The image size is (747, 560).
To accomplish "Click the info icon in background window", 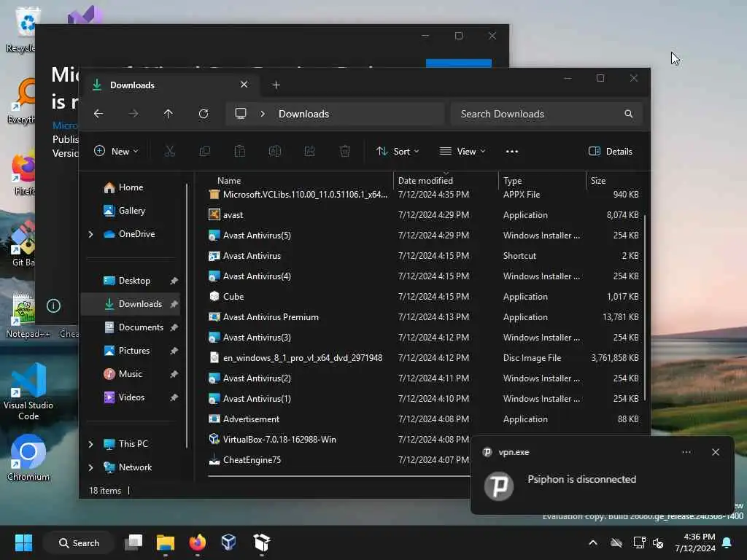I will click(53, 306).
